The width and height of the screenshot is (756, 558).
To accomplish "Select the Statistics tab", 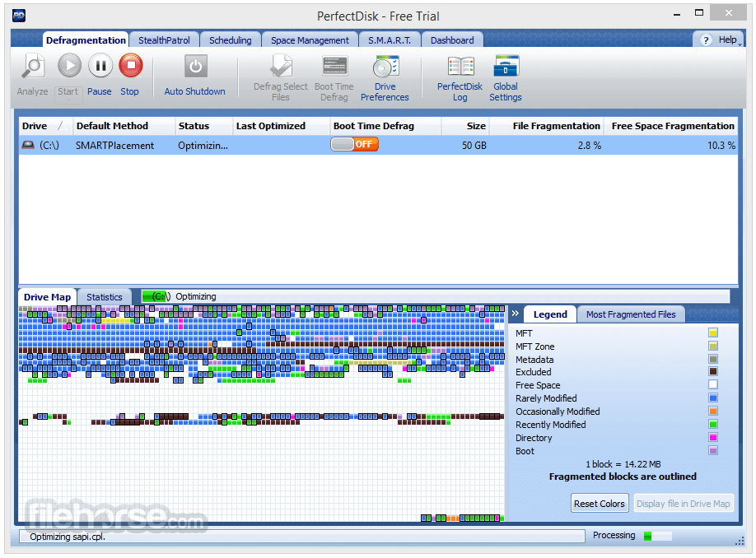I will [105, 297].
